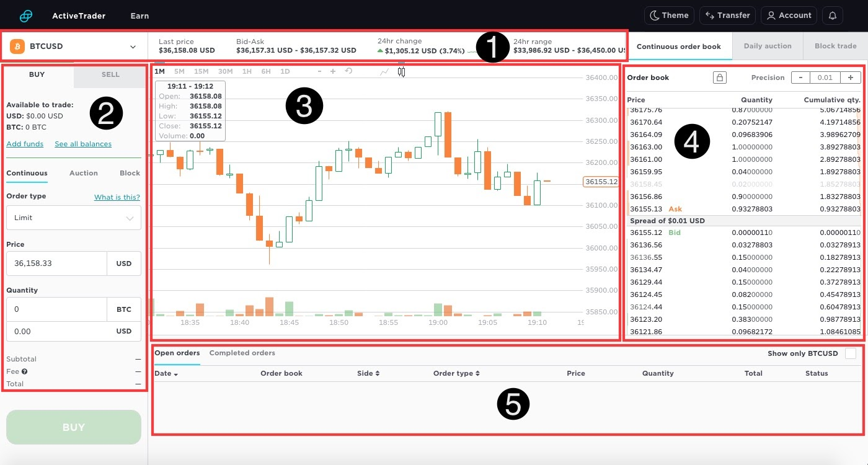Open notifications via the bell icon
Image resolution: width=868 pixels, height=465 pixels.
832,15
